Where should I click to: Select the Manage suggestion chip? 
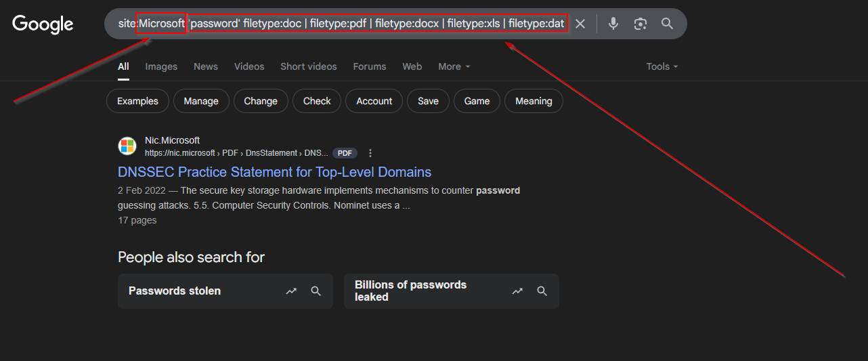(201, 101)
